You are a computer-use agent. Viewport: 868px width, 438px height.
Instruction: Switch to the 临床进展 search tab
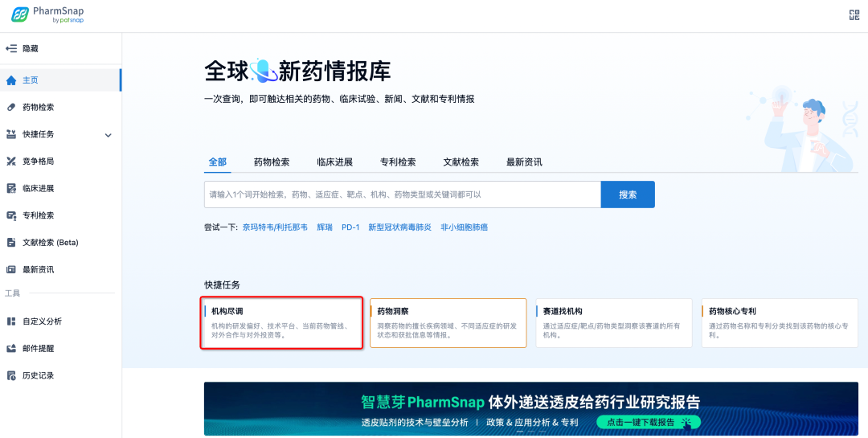pyautogui.click(x=334, y=162)
